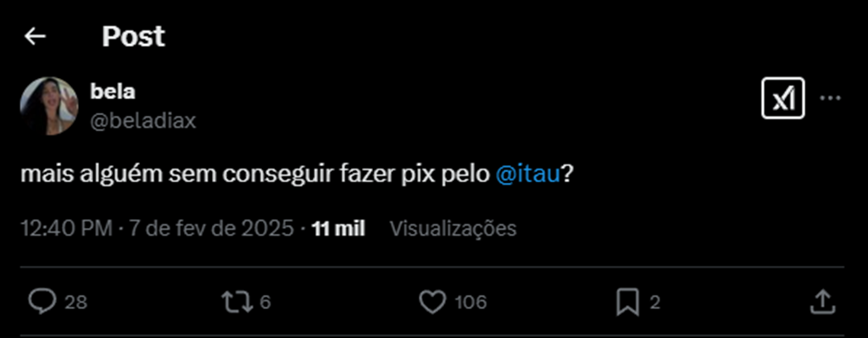This screenshot has width=868, height=338.
Task: Click the 28 replies count
Action: (75, 302)
